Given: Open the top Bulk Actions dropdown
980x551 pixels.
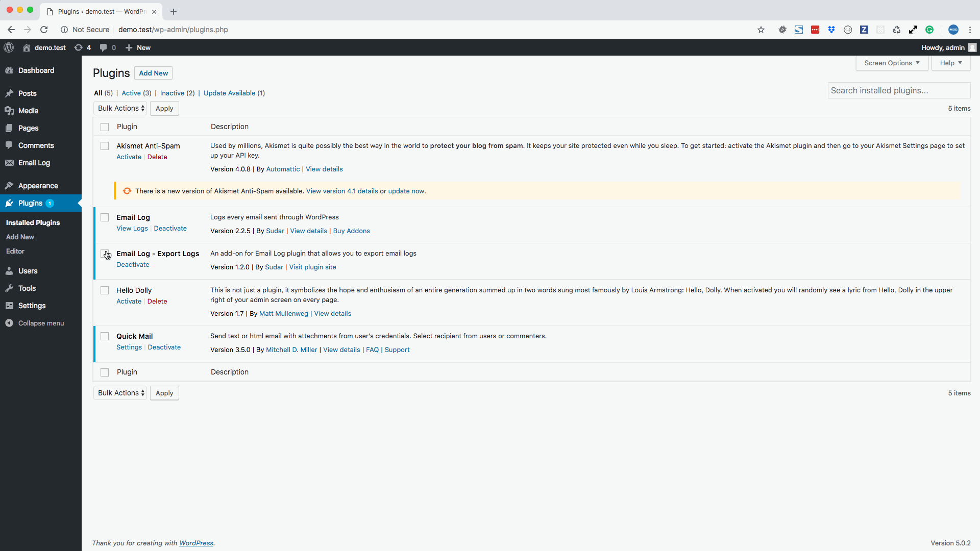Looking at the screenshot, I should point(120,108).
